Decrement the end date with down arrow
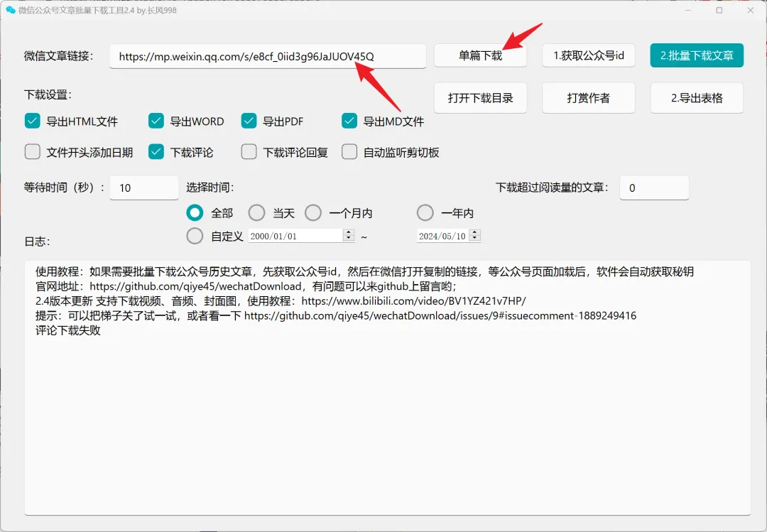 point(474,239)
